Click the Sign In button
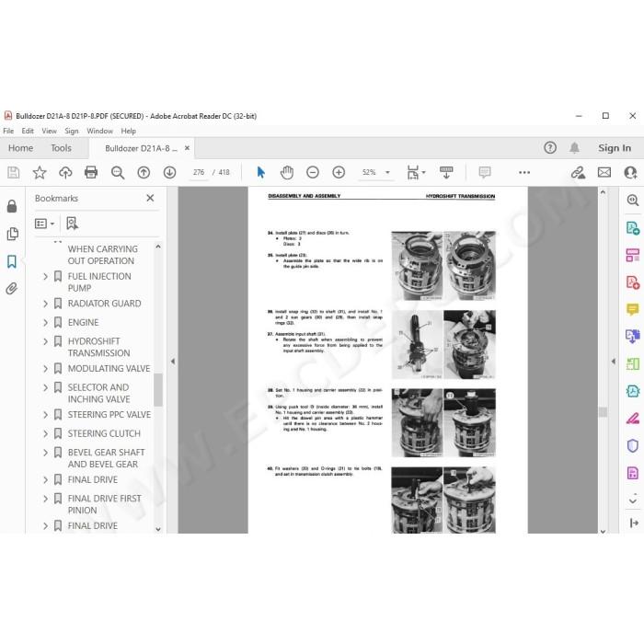This screenshot has height=644, width=644. (x=615, y=148)
